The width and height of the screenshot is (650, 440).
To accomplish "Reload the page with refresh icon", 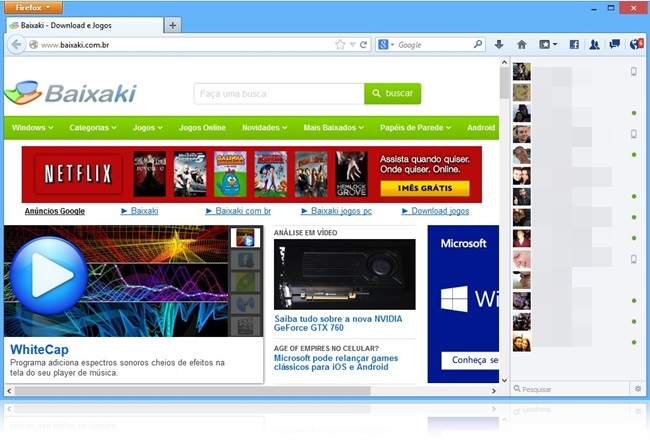I will click(x=363, y=44).
